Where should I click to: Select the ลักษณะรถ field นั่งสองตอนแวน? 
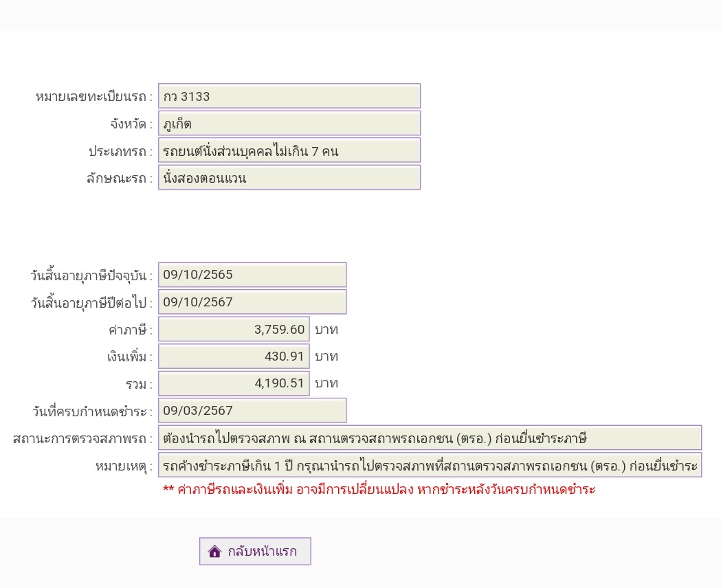click(289, 177)
